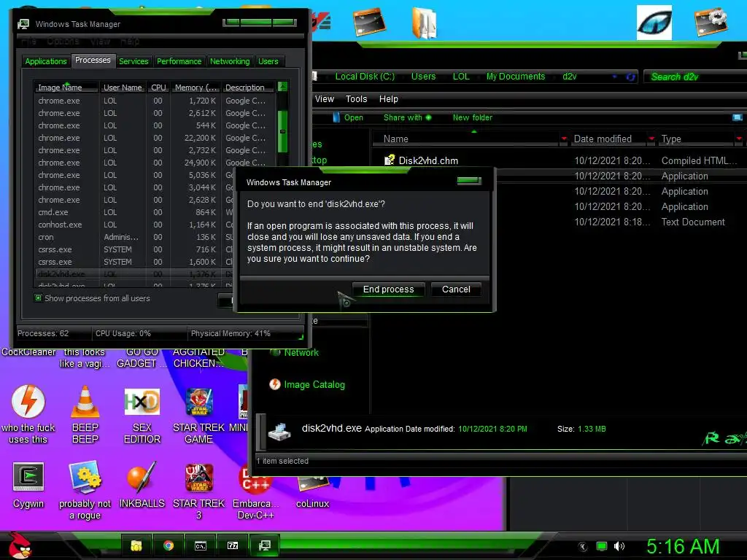Click the refresh icon in address bar
This screenshot has height=560, width=747.
[x=631, y=77]
